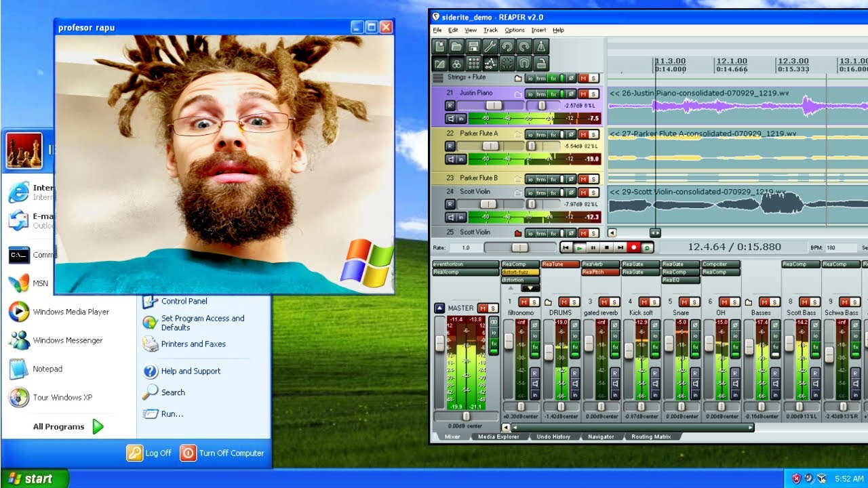Click the red folder icon on track 25
Screen dimensions: 868x488
tap(518, 232)
